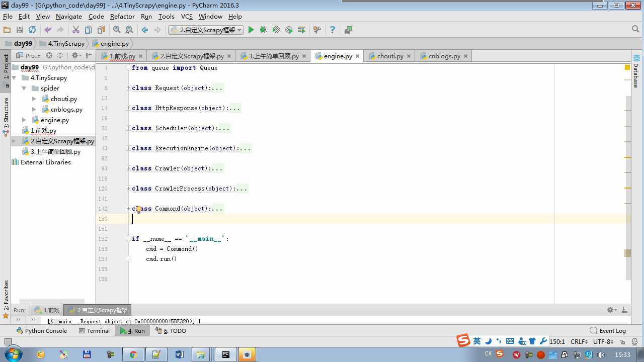
Task: Open Settings with the wrench toolbar icon
Action: (x=317, y=30)
